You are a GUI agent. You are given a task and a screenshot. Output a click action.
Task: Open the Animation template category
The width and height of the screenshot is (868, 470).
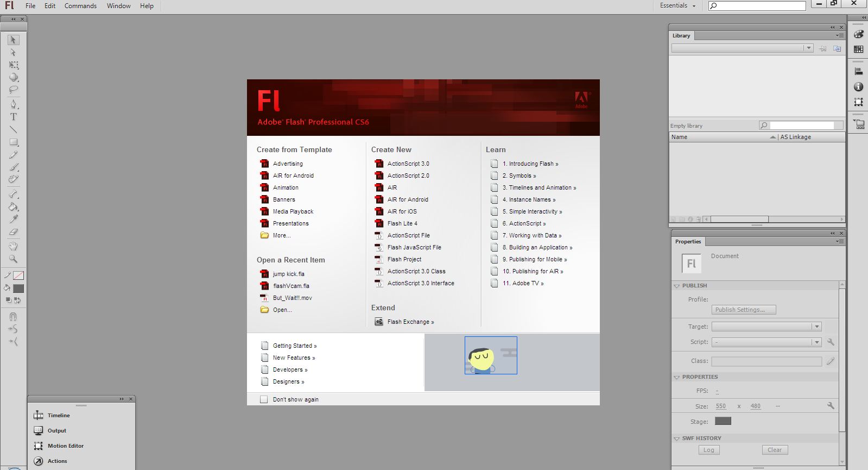coord(286,187)
